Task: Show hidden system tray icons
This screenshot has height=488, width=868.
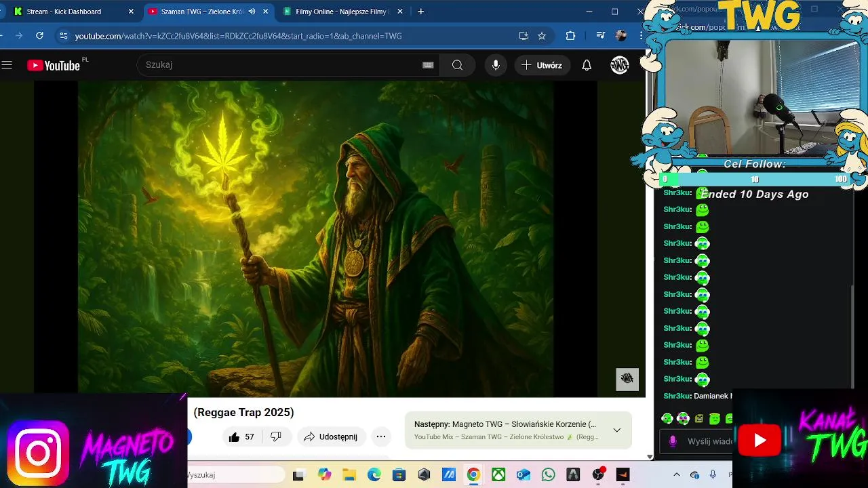Action: [x=676, y=475]
